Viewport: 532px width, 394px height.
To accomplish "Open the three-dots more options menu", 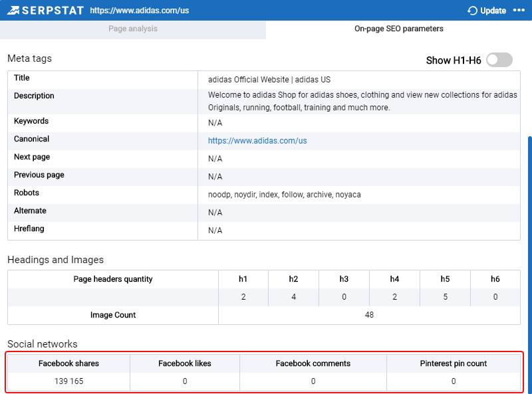I will click(519, 11).
